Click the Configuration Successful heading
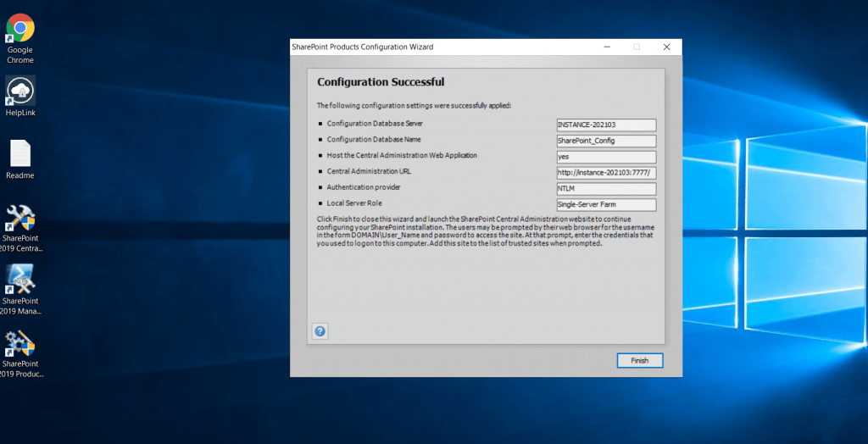This screenshot has height=444, width=868. (381, 82)
